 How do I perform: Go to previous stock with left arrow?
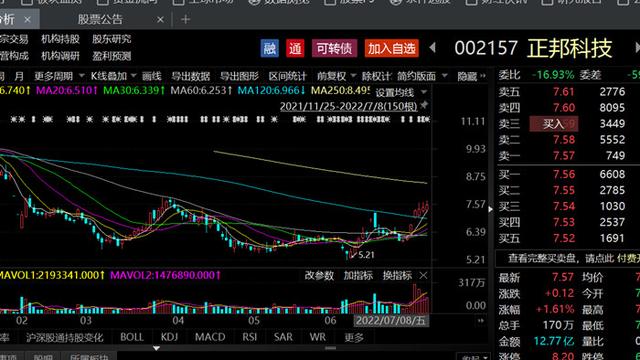point(433,48)
